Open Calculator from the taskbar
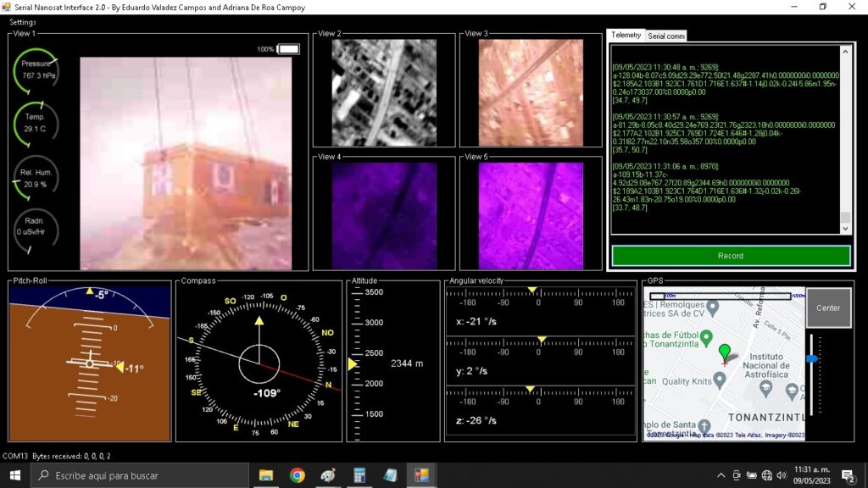 click(x=359, y=475)
